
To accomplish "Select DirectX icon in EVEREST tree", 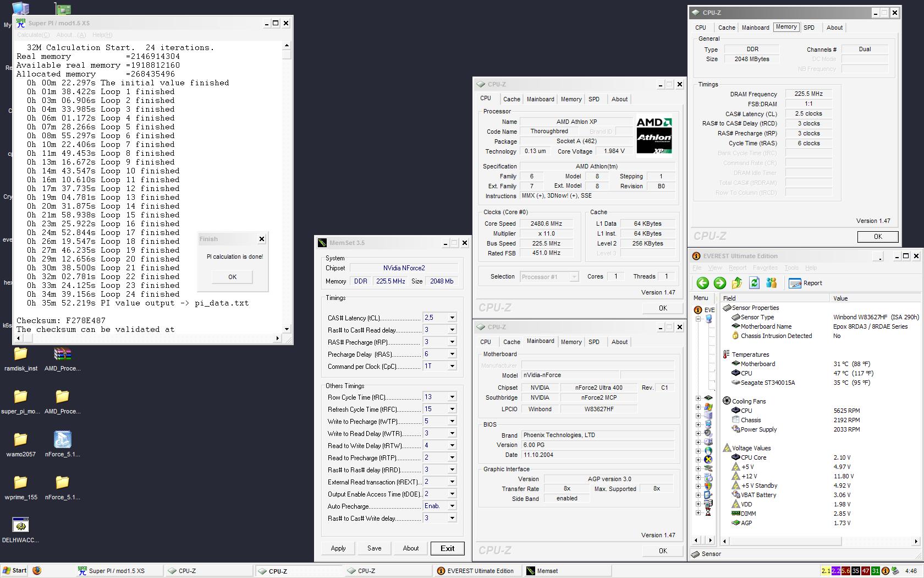I will 708,460.
